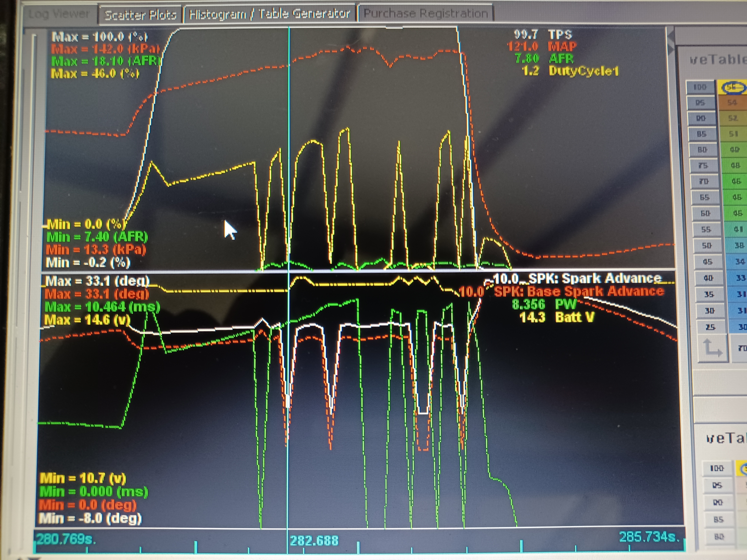Open the Histogram / Table Generator tab
The image size is (747, 560).
click(x=269, y=14)
